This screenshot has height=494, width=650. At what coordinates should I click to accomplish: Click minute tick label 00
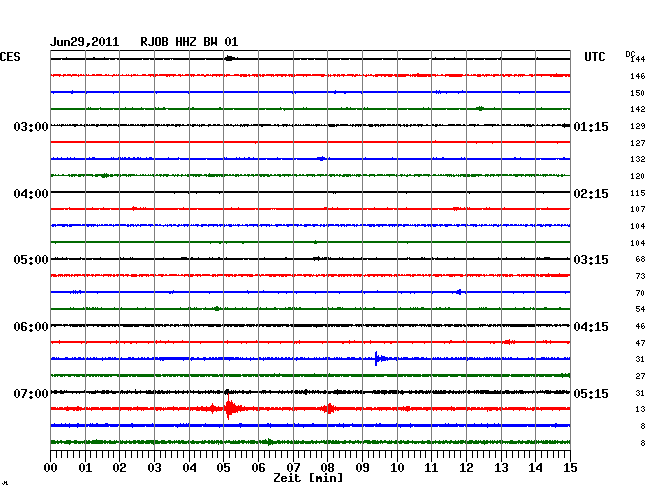point(51,468)
